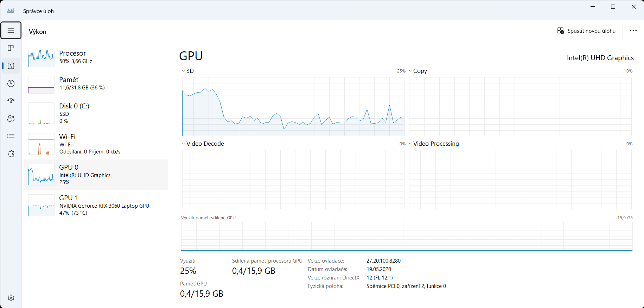Open the 3D graph dropdown
The height and width of the screenshot is (308, 644).
click(188, 71)
